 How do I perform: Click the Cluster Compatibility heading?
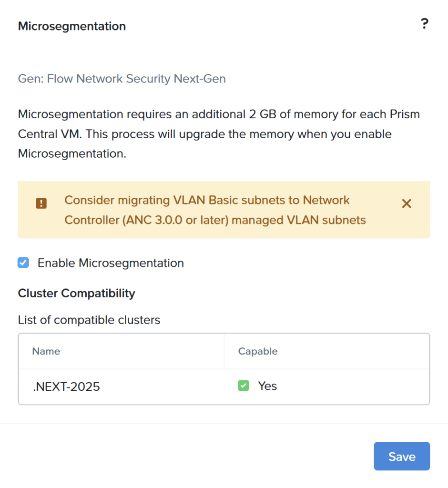point(77,293)
